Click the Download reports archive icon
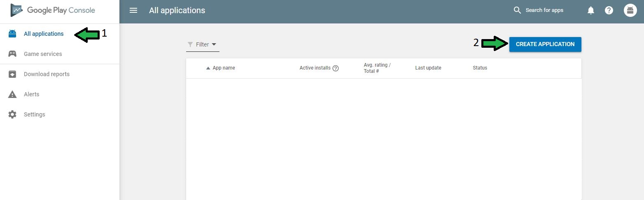Screen dimensions: 644x200 12,74
